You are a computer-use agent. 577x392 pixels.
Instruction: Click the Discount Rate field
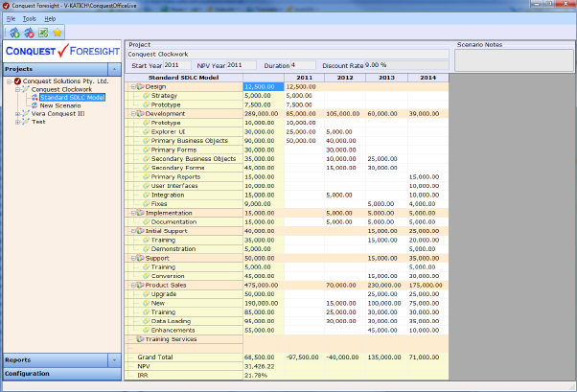[406, 65]
